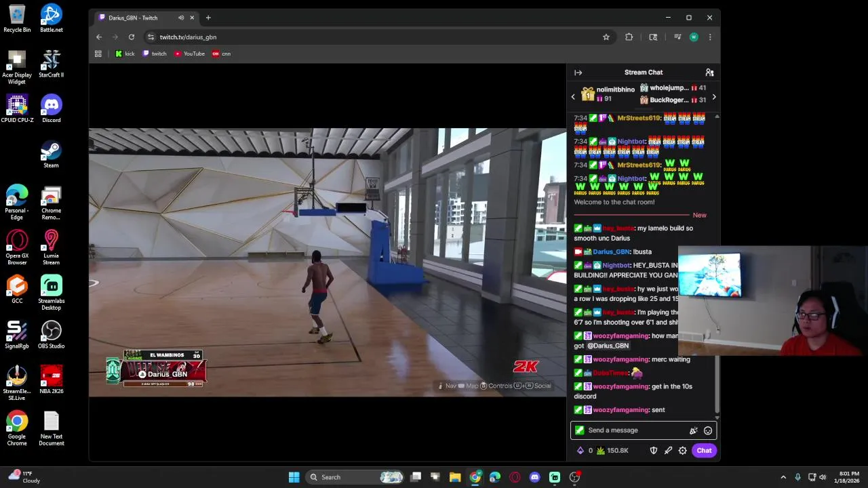Open File Explorer from taskbar

455,477
